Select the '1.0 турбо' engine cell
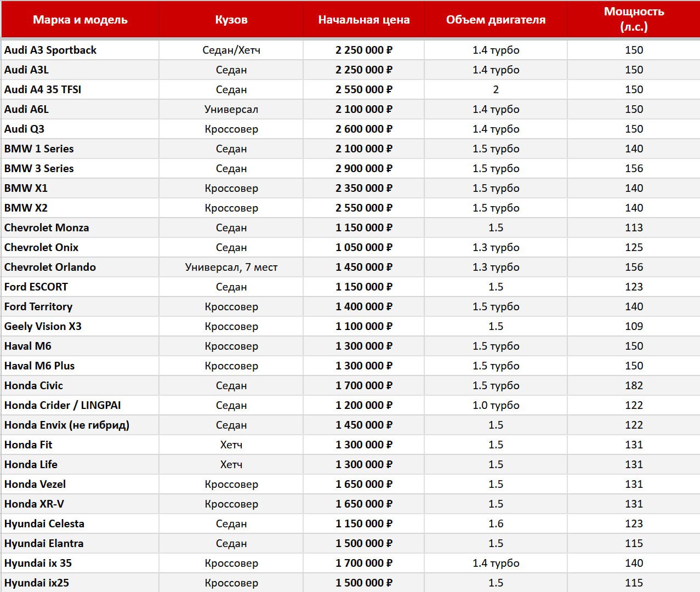This screenshot has height=592, width=700. point(496,405)
